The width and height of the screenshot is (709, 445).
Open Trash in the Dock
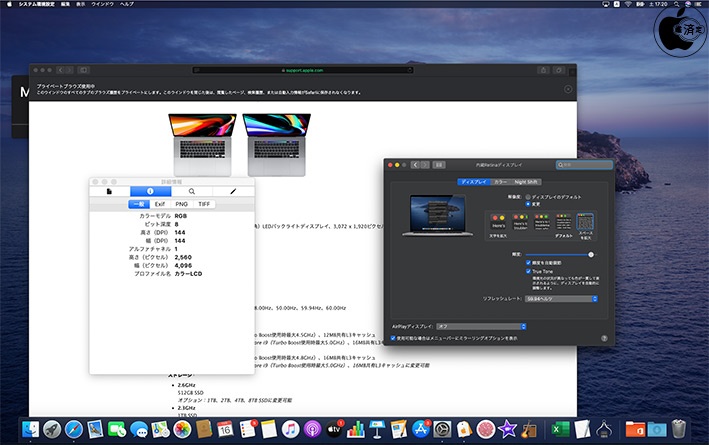pos(678,429)
